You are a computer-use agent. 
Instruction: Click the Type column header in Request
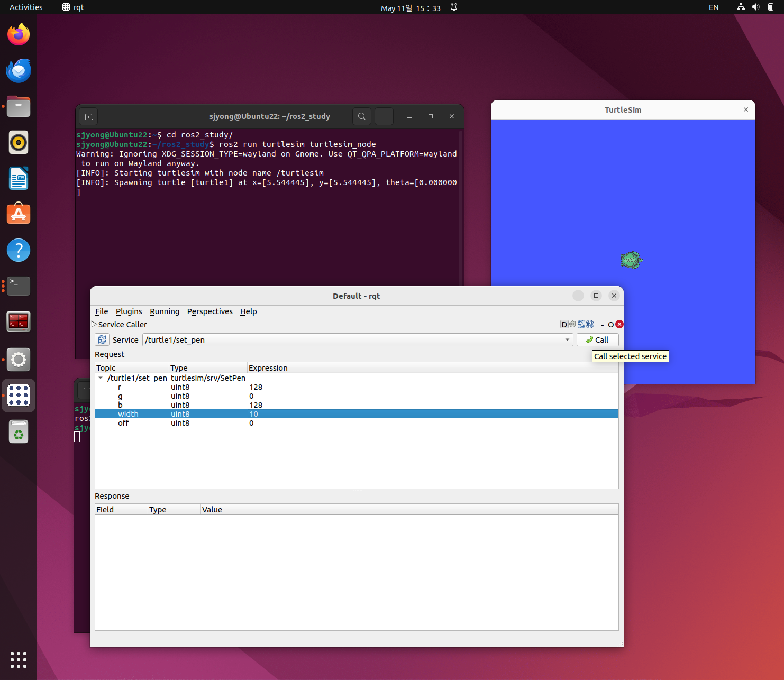(208, 368)
